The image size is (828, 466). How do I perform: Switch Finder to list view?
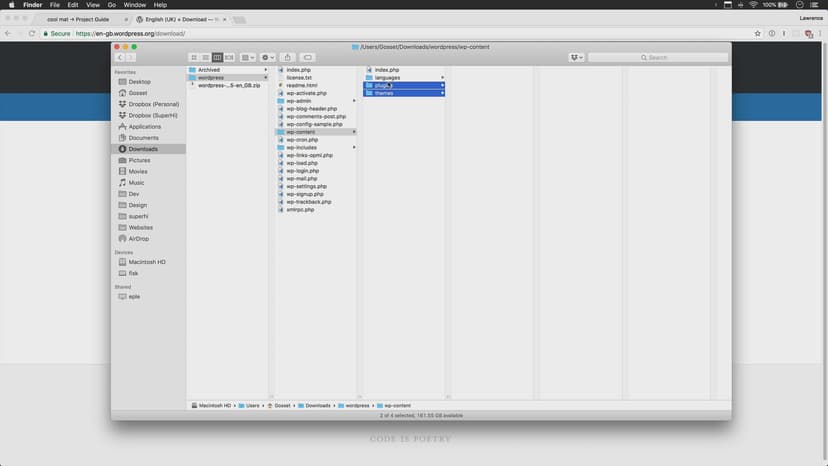tap(205, 57)
